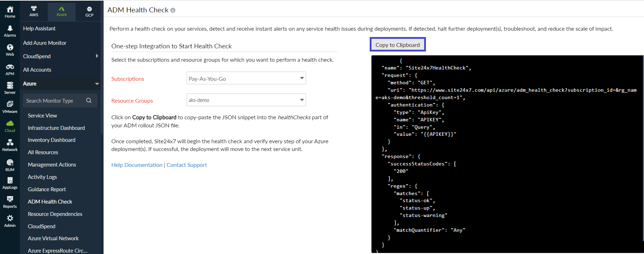The height and width of the screenshot is (254, 644).
Task: Switch to the AWS cloud tab
Action: click(x=34, y=11)
